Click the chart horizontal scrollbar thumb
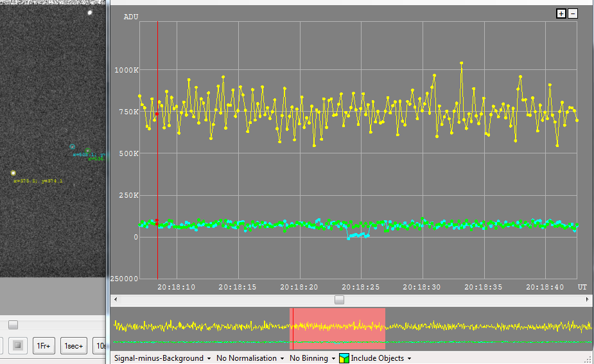594x364 pixels. [x=339, y=300]
